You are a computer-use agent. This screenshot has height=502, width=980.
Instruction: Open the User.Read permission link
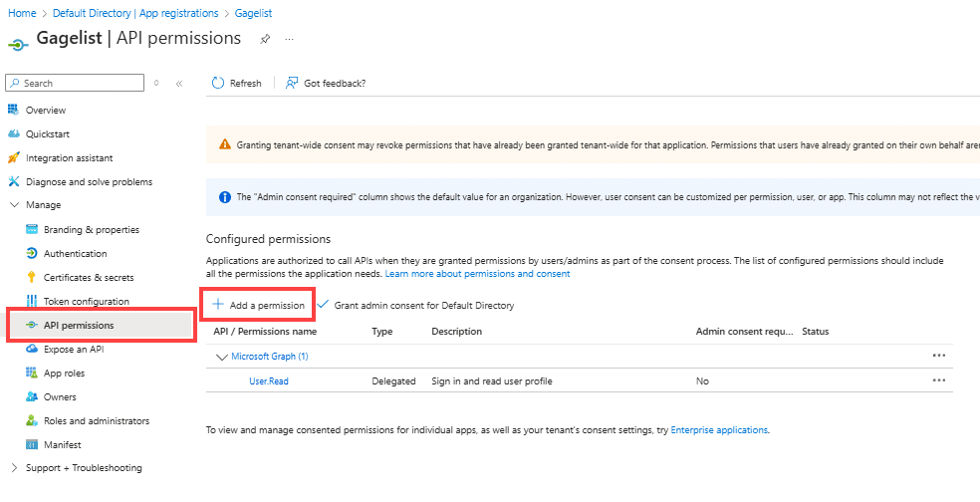pyautogui.click(x=269, y=380)
